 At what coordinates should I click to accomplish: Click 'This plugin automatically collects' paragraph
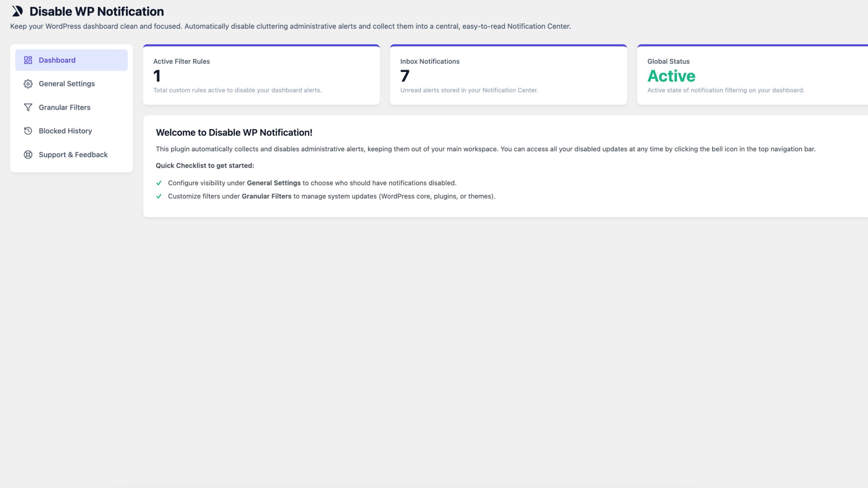coord(486,149)
